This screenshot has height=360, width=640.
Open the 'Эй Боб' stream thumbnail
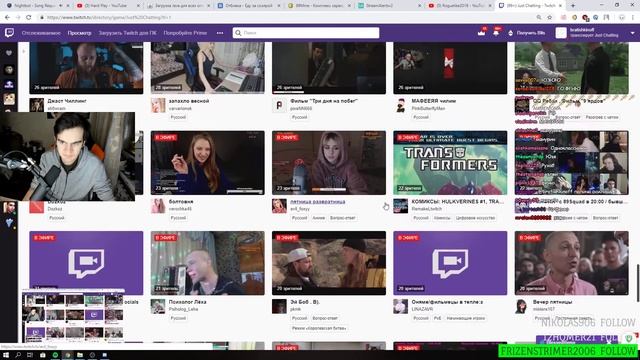[x=329, y=263]
